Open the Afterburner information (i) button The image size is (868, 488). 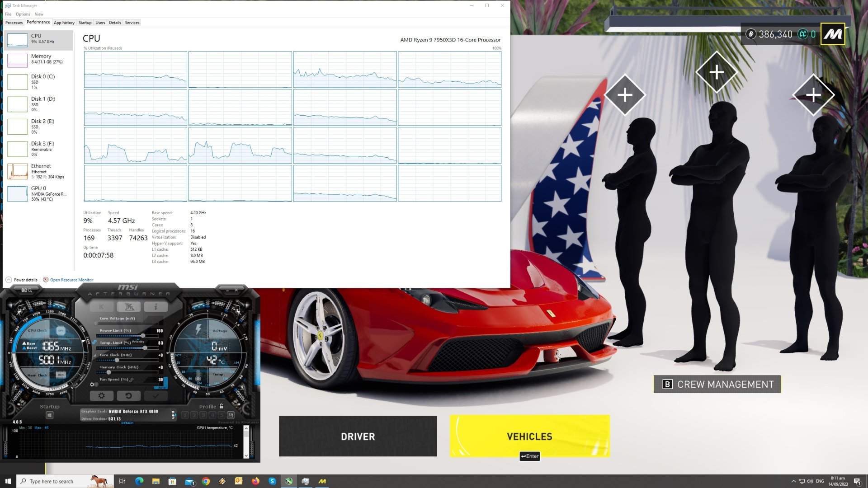[156, 307]
